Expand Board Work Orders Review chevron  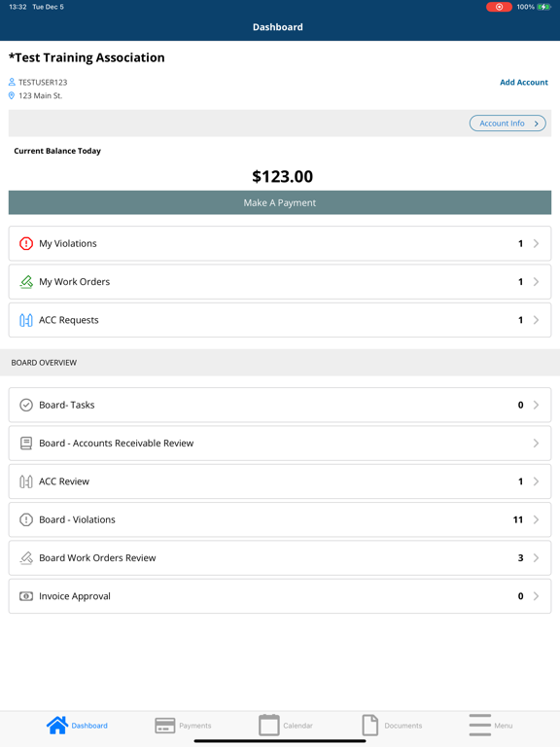coord(536,558)
